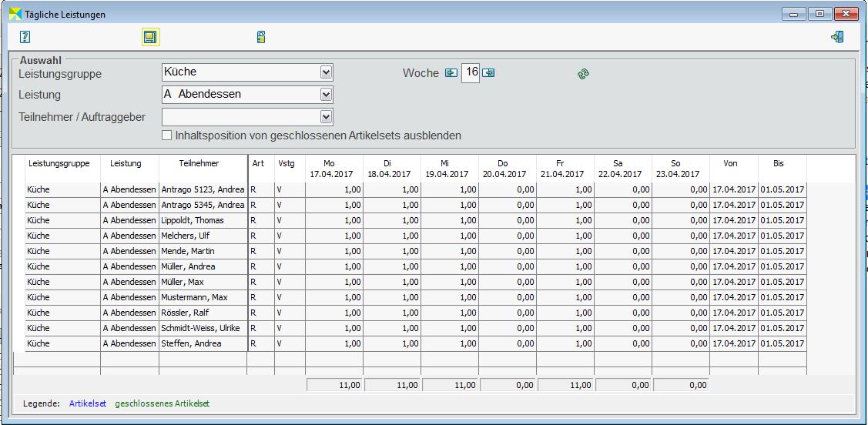Click the Di 18.04.2017 column header

392,168
